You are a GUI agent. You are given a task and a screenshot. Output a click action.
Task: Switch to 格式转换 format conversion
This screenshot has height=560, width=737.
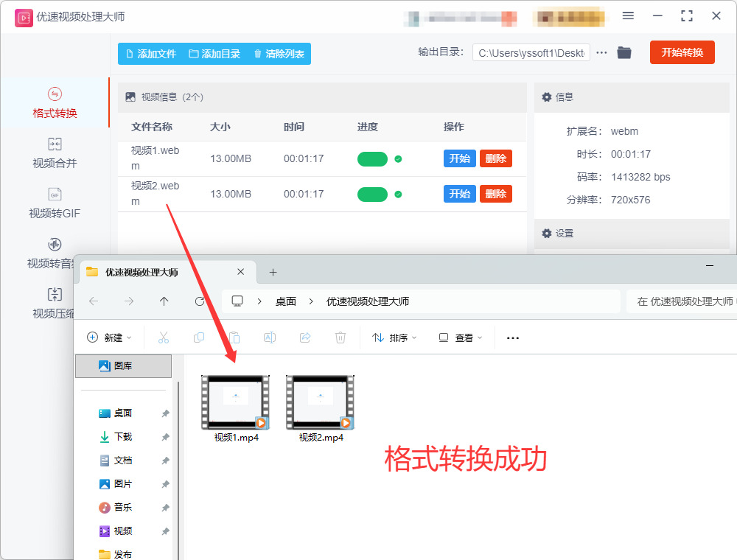tap(55, 102)
